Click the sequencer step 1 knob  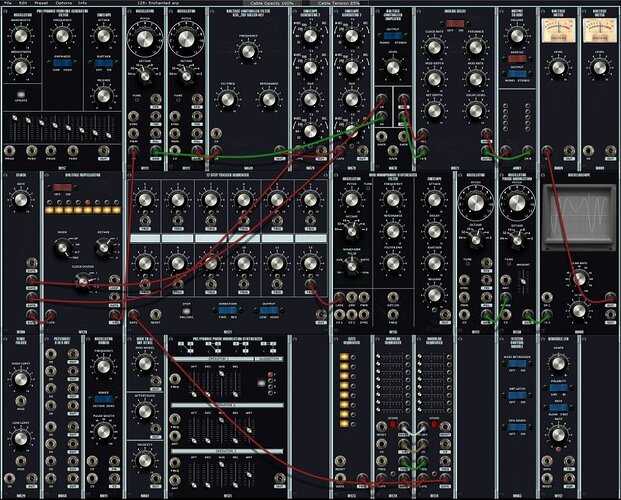[145, 200]
